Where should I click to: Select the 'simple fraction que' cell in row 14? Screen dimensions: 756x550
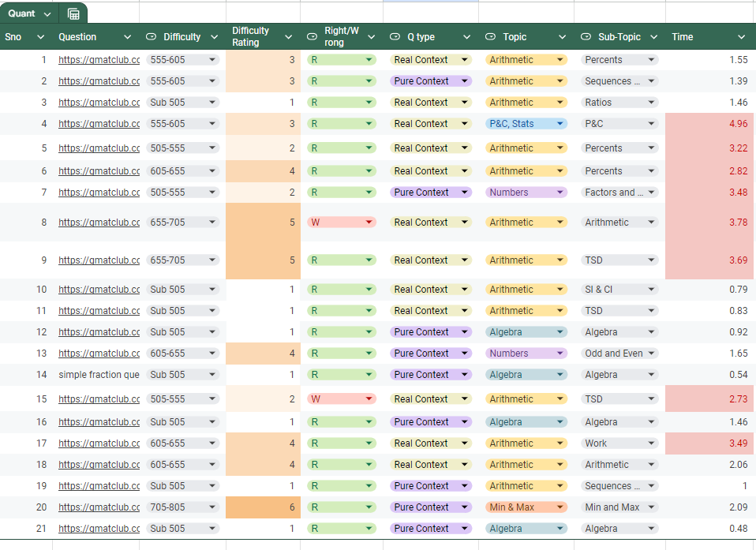(99, 375)
